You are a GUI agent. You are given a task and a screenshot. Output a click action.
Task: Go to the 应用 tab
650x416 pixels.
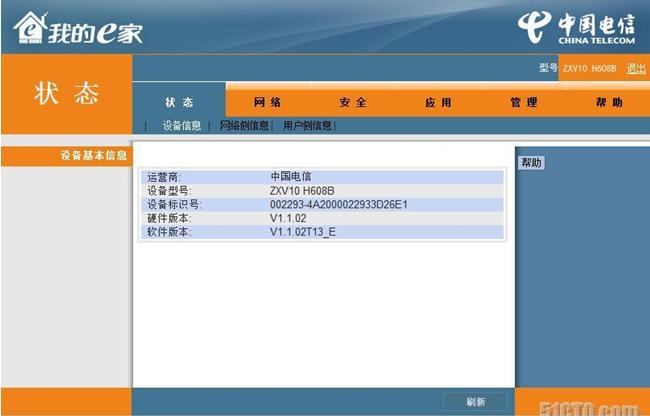pyautogui.click(x=438, y=103)
